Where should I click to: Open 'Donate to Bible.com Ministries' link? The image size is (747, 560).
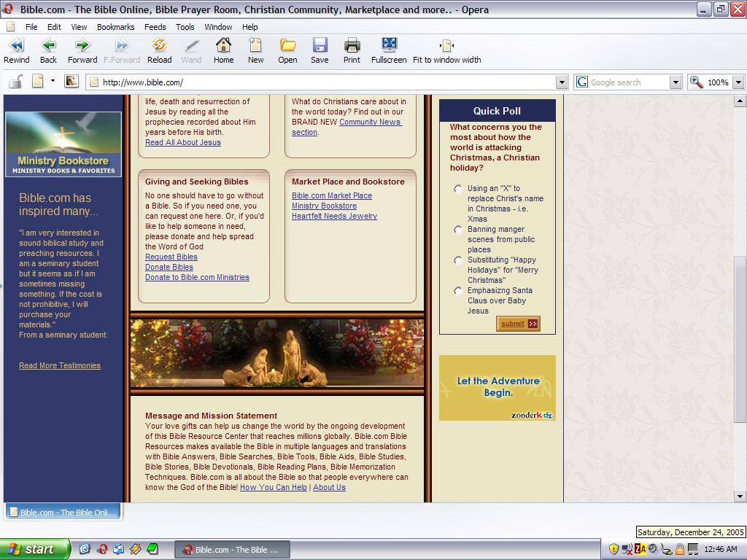tap(197, 277)
